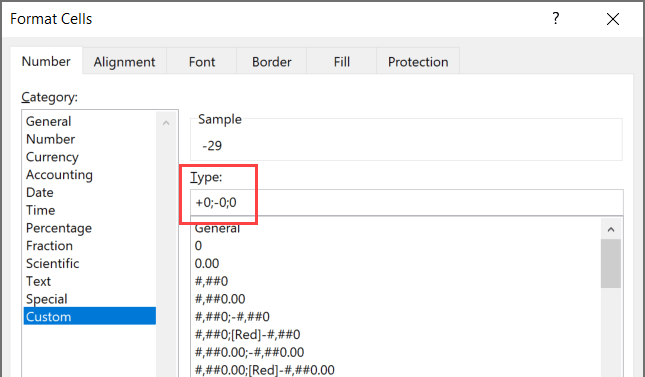The height and width of the screenshot is (377, 645).
Task: Click the Type format code field
Action: (x=407, y=202)
